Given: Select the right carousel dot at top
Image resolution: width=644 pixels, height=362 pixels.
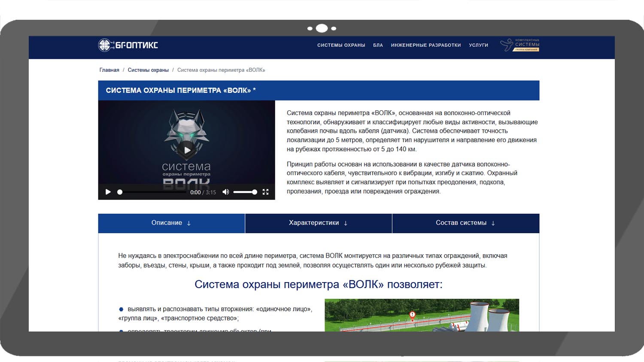Looking at the screenshot, I should 334,29.
